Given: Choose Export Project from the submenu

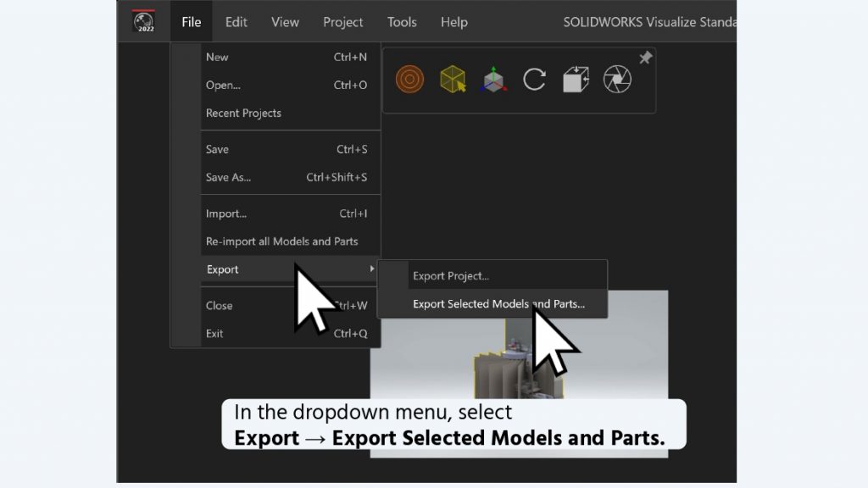Looking at the screenshot, I should [x=451, y=275].
